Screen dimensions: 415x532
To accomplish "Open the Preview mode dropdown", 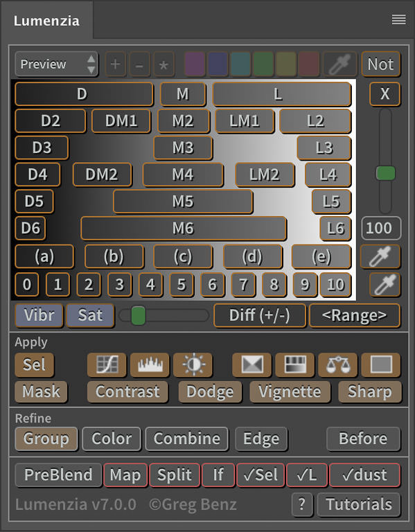I will coord(56,64).
